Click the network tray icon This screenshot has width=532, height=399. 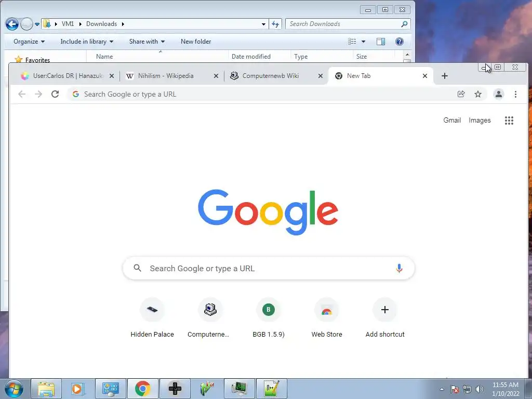467,389
